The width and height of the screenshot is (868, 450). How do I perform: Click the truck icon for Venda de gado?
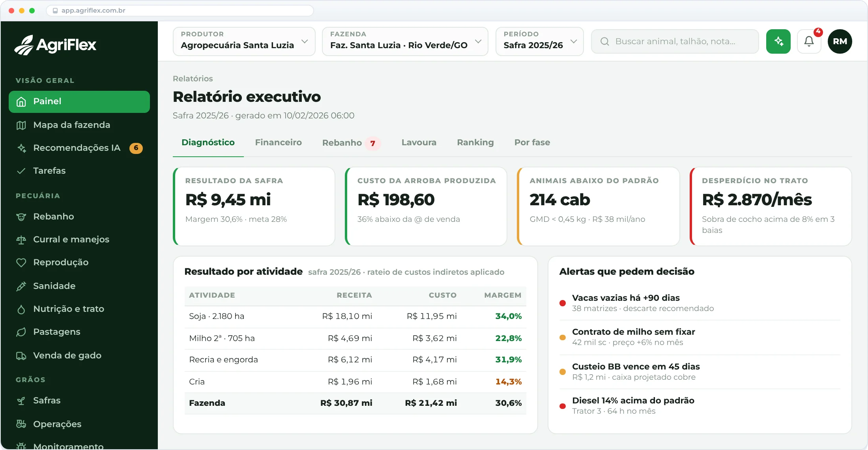point(21,356)
